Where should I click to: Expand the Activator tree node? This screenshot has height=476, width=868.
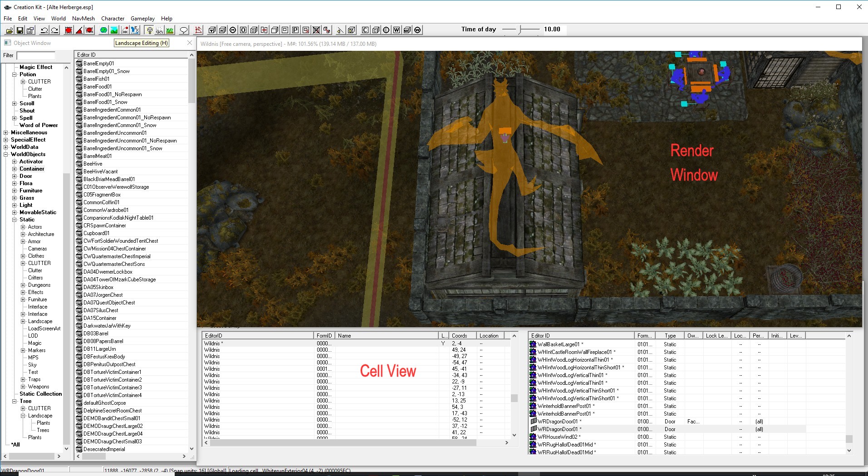click(15, 162)
